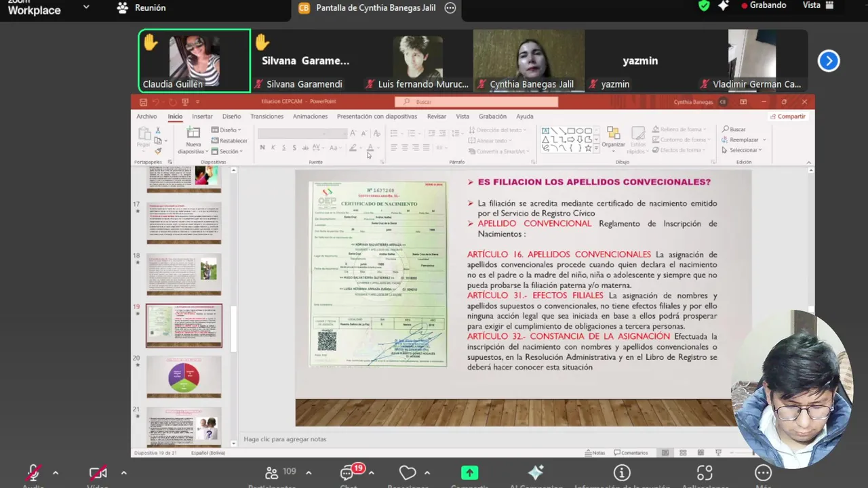Click the PowerPoint Save icon
Image resolution: width=868 pixels, height=488 pixels.
tap(142, 102)
